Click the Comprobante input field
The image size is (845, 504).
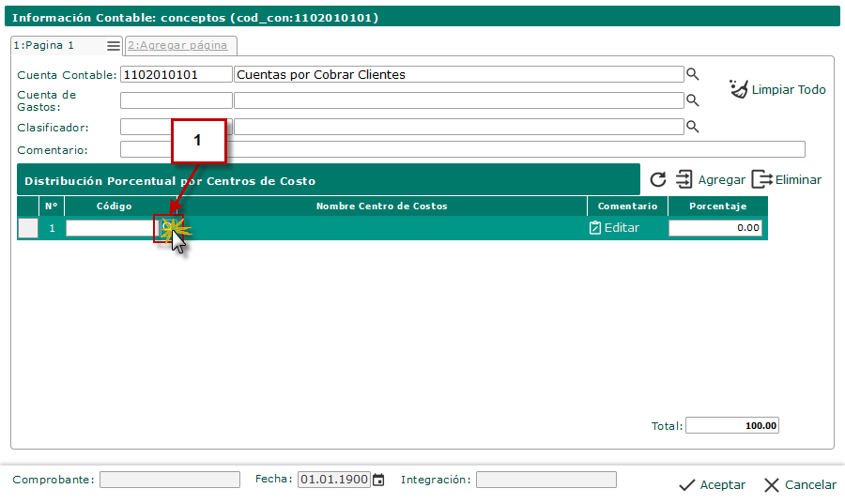coord(170,480)
